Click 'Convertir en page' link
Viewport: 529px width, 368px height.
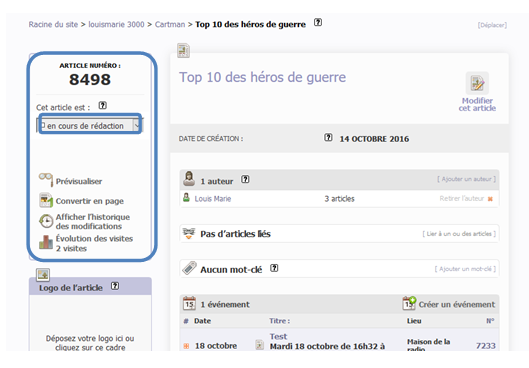point(90,201)
